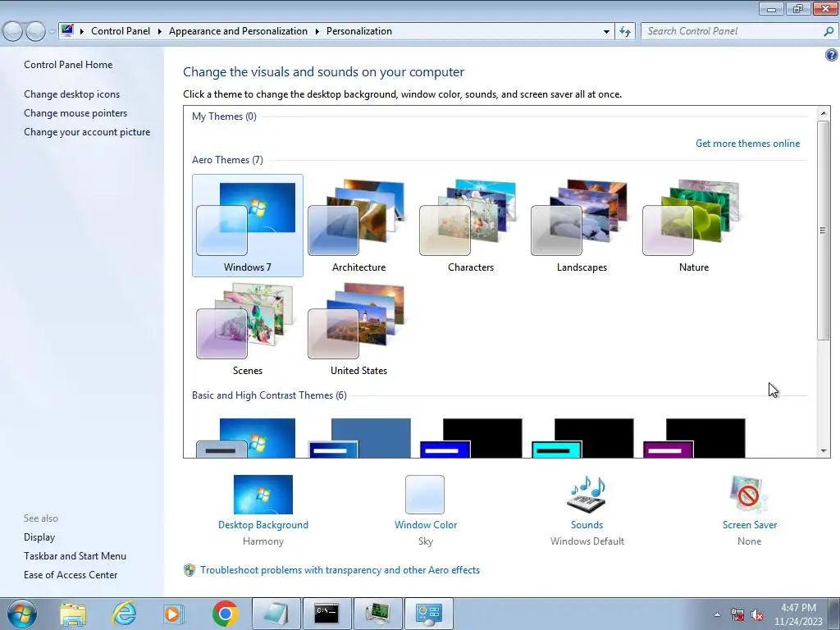Open the address bar history dropdown
This screenshot has width=840, height=630.
pos(606,32)
